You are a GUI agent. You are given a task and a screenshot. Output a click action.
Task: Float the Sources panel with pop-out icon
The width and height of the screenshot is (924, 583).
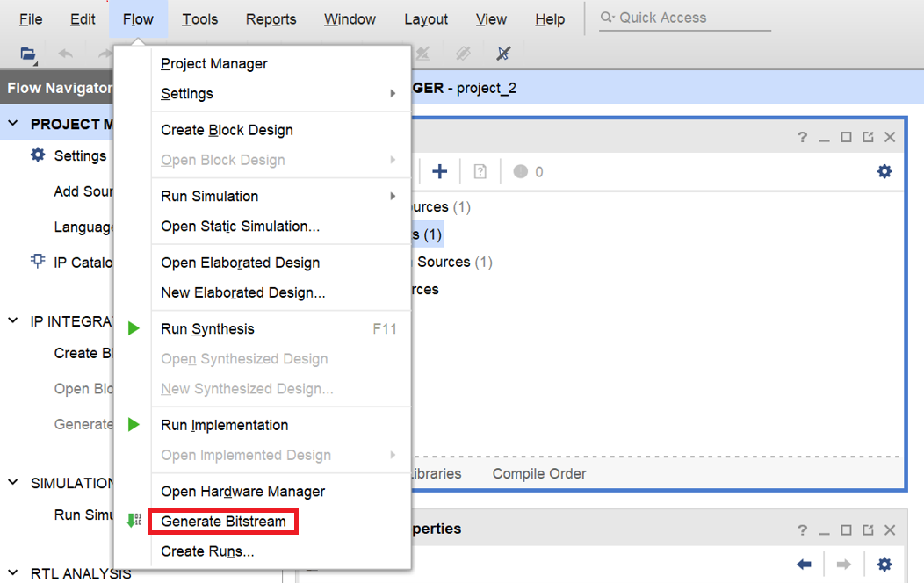tap(868, 137)
